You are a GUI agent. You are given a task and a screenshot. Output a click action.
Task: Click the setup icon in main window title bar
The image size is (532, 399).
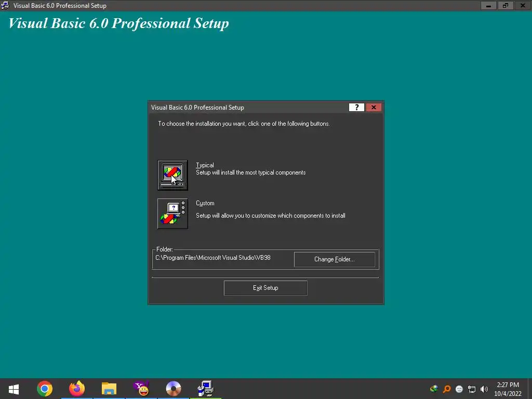pyautogui.click(x=5, y=5)
